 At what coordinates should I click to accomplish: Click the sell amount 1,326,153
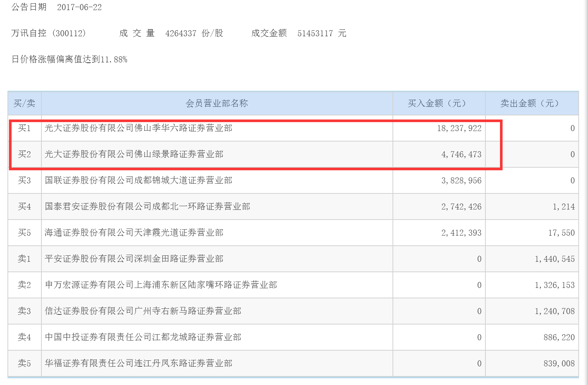pos(555,285)
